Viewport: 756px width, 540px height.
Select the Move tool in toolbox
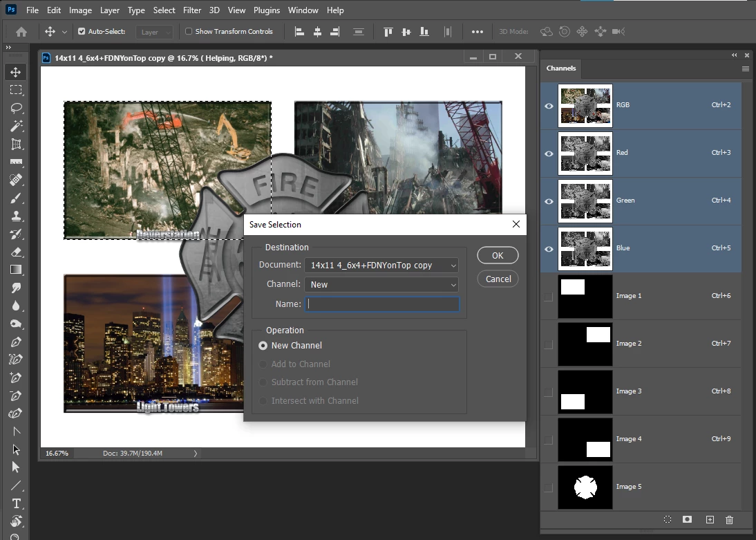point(15,73)
